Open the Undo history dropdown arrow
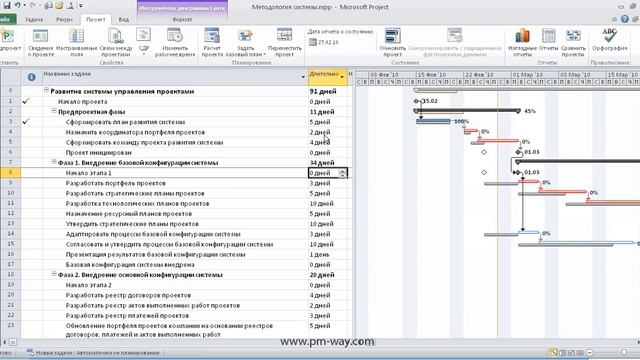The image size is (640, 360). 24,6
